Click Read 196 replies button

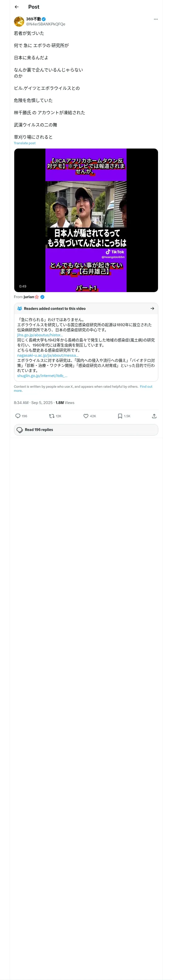pyautogui.click(x=86, y=429)
